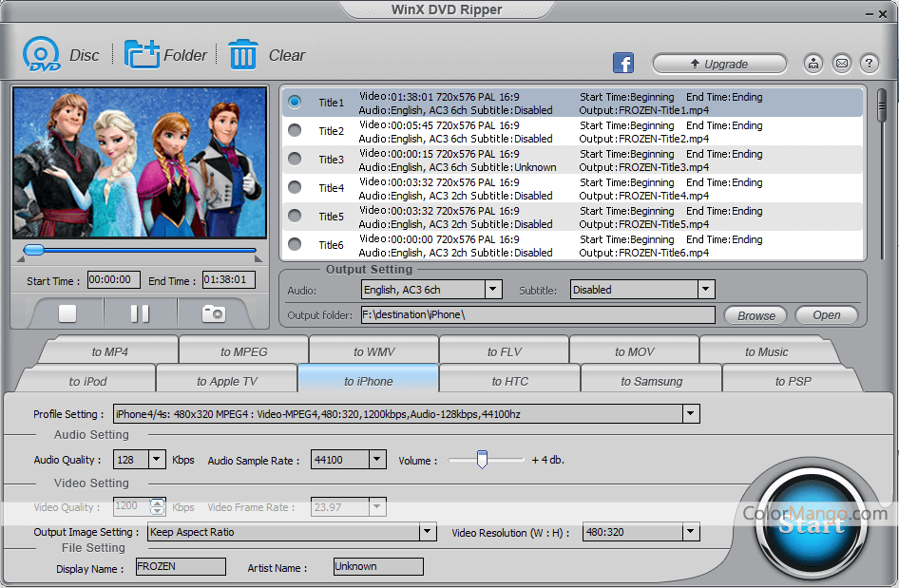Clear the title list with trash icon
Viewport: 899px width, 588px height.
(243, 54)
